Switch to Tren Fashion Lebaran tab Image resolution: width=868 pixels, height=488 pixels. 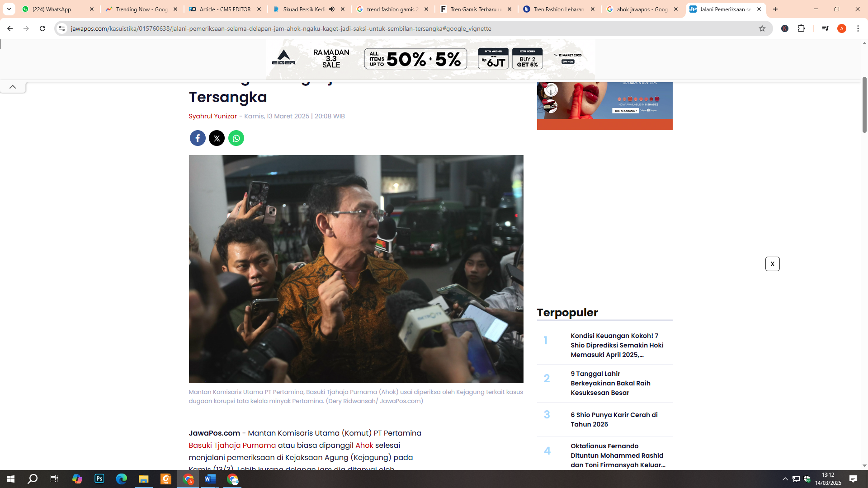[x=558, y=9]
